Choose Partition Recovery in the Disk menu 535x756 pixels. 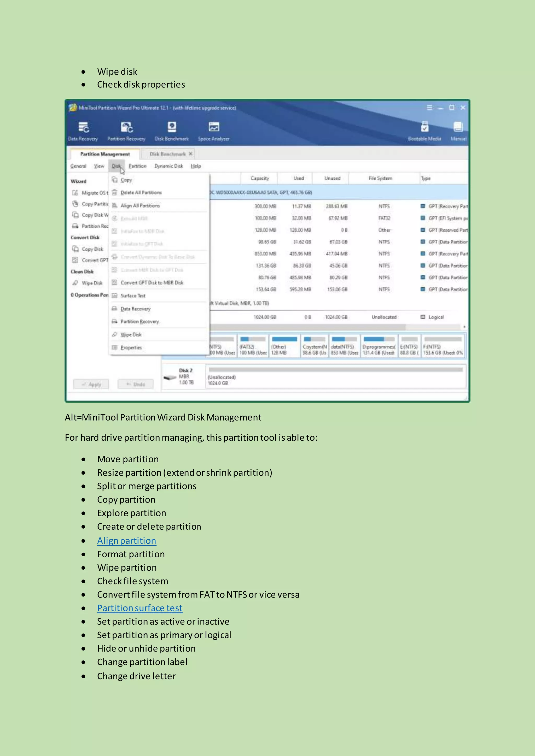pyautogui.click(x=159, y=321)
